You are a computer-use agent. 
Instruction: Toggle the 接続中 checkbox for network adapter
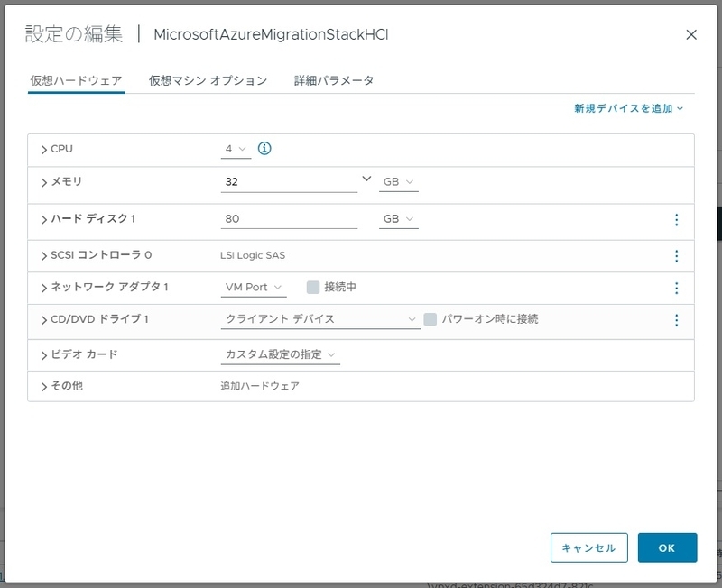pos(313,287)
